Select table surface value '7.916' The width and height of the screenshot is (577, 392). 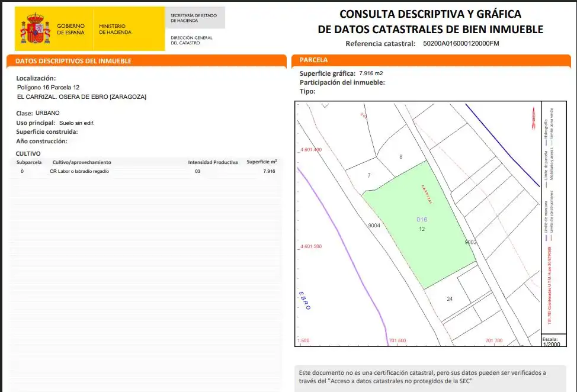coord(269,171)
